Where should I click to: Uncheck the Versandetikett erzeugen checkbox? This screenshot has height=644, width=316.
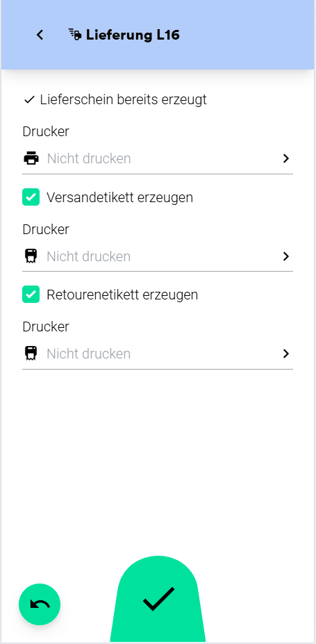click(31, 197)
